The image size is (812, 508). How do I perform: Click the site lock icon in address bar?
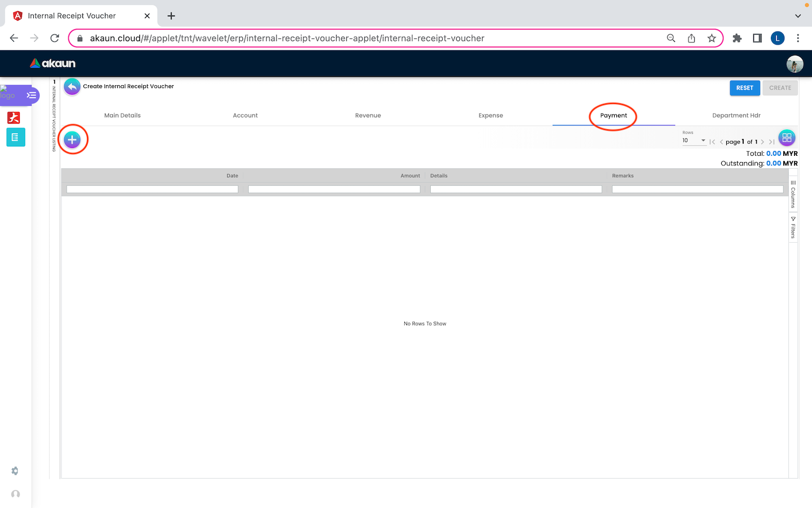coord(80,38)
